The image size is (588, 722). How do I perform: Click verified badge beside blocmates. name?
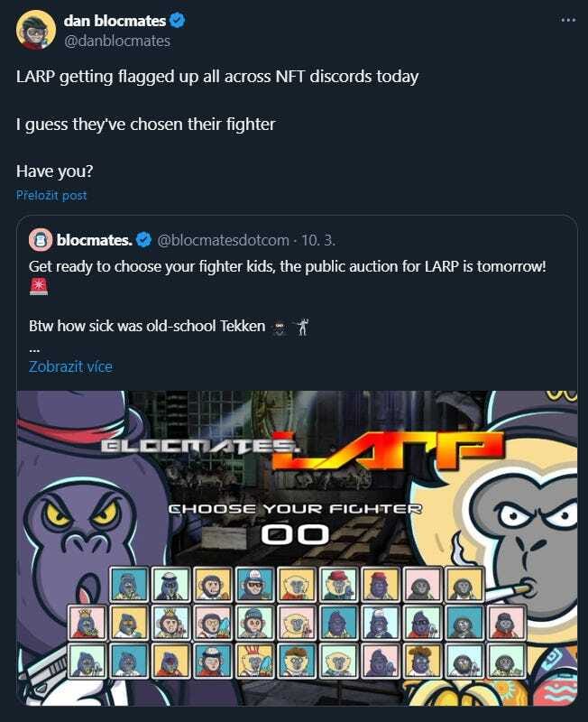pos(144,240)
